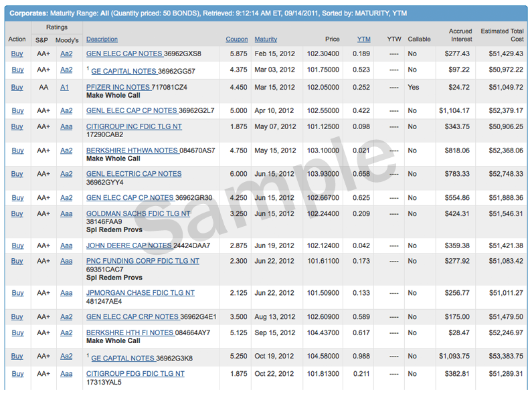Image resolution: width=532 pixels, height=400 pixels.
Task: Select Make Whole Call note under Pfizer
Action: coord(113,96)
